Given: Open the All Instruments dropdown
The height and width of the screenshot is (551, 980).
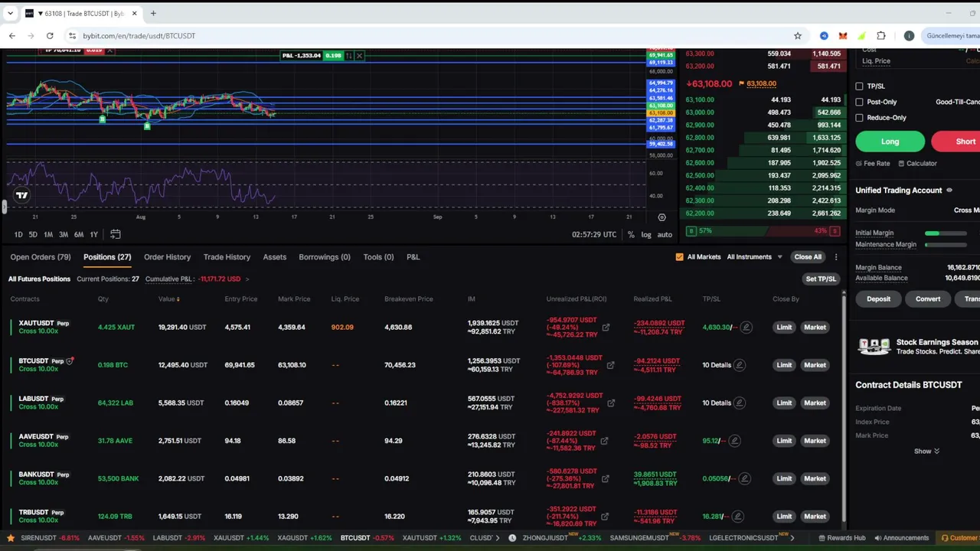Looking at the screenshot, I should click(x=754, y=257).
